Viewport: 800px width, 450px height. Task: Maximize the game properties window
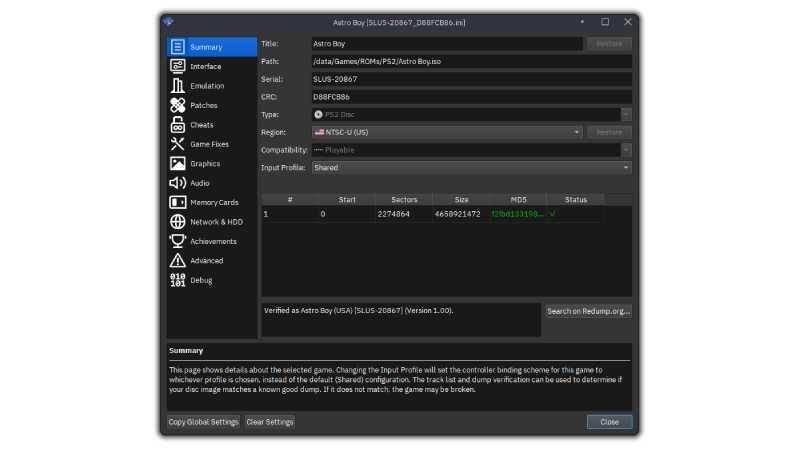(x=605, y=22)
